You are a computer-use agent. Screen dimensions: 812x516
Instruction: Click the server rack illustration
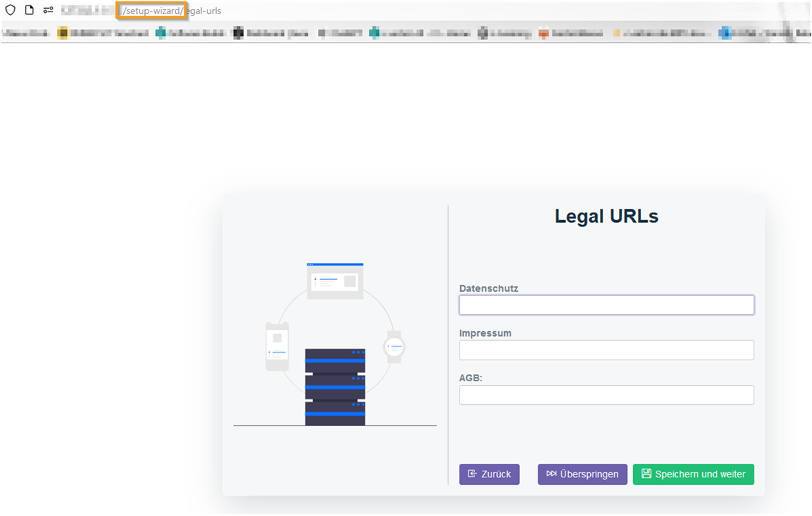point(335,387)
